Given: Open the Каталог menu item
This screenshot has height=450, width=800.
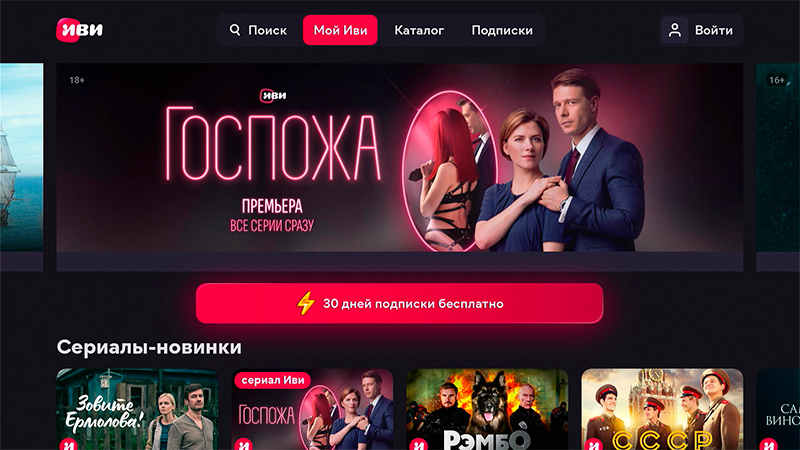Looking at the screenshot, I should (419, 30).
